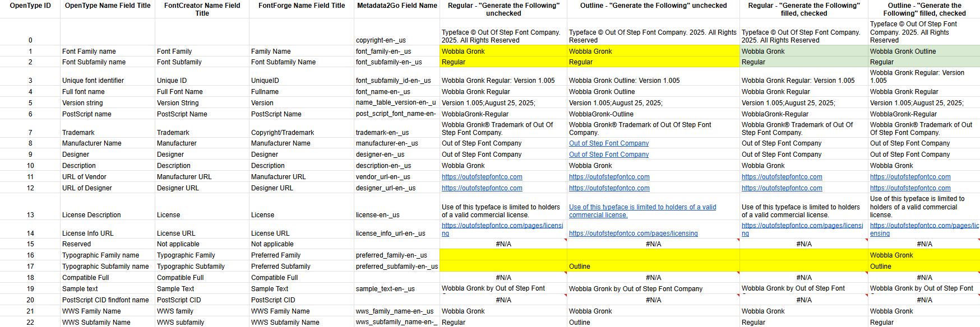Select the Outline "Generate the Following" filled, checked header
This screenshot has height=327, width=980.
(x=924, y=10)
